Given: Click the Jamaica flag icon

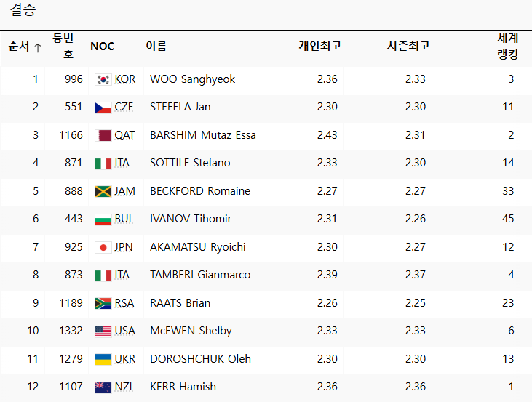Looking at the screenshot, I should point(103,191).
